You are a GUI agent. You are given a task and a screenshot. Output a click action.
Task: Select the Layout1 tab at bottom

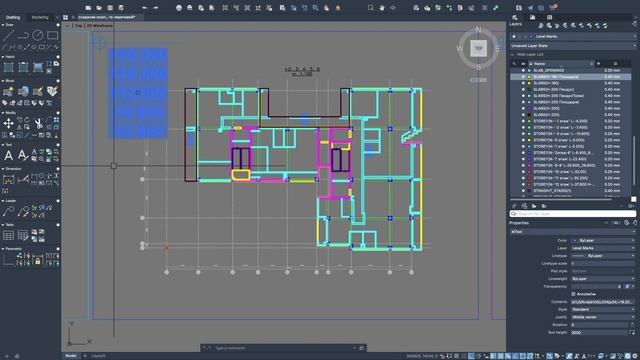(98, 356)
